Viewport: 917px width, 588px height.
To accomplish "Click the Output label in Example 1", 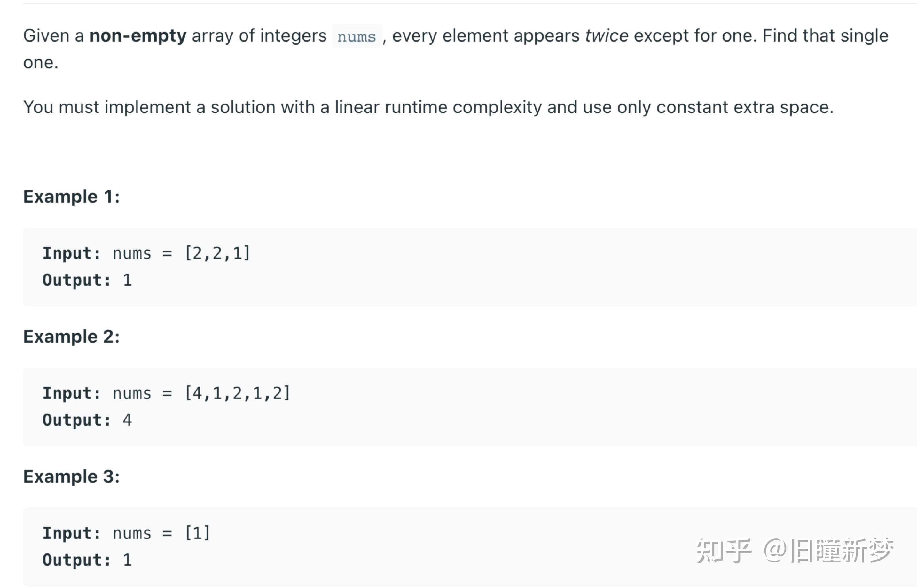I will point(76,280).
